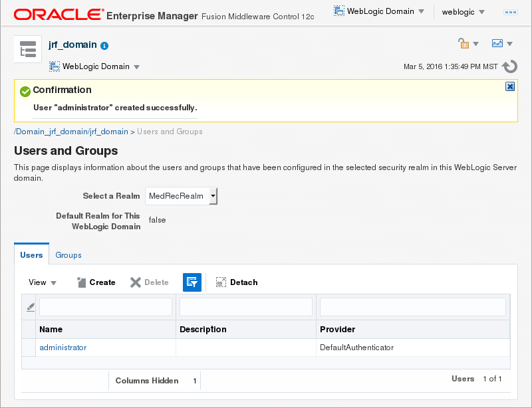Click the Domain_jrf_domain breadcrumb link
532x408 pixels.
[70, 132]
